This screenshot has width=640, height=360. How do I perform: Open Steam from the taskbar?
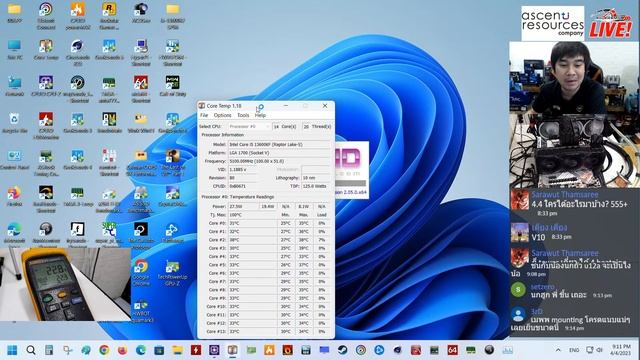(342, 350)
